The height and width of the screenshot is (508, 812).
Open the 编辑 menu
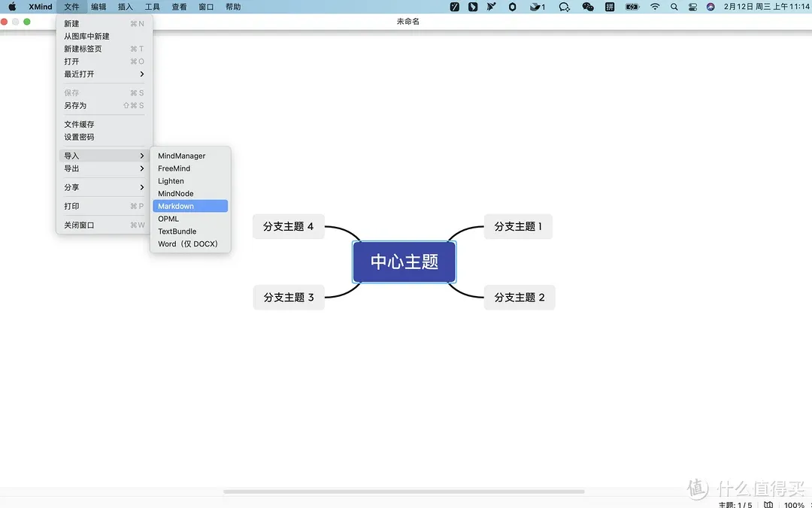pos(98,7)
